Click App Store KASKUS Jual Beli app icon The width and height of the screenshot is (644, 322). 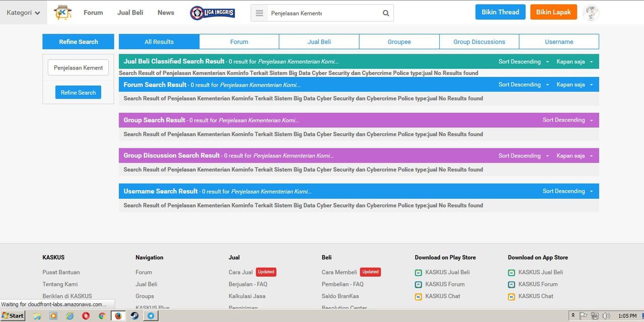click(511, 273)
